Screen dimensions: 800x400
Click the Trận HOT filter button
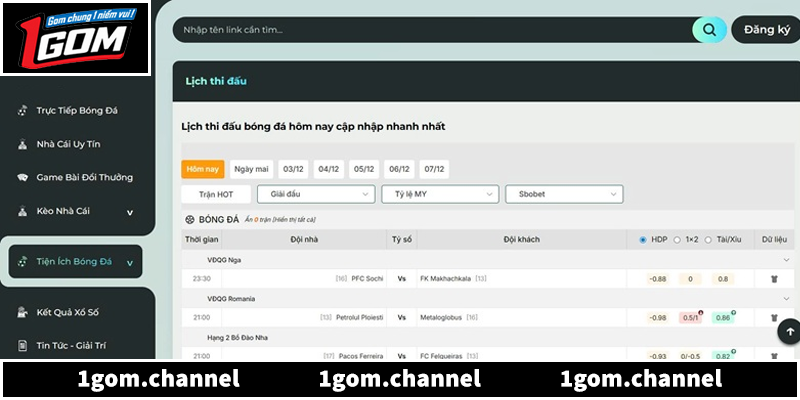tap(215, 194)
